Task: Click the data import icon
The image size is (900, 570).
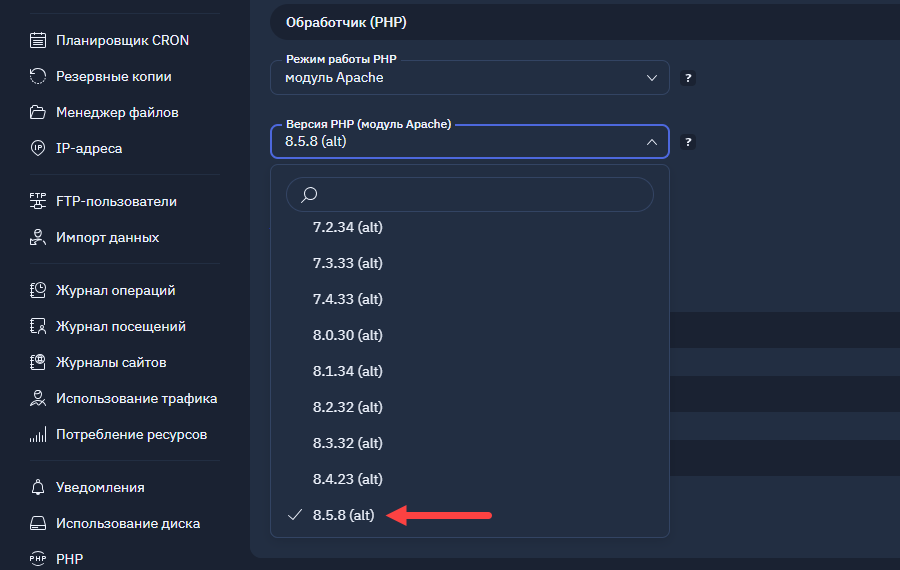Action: click(x=38, y=237)
